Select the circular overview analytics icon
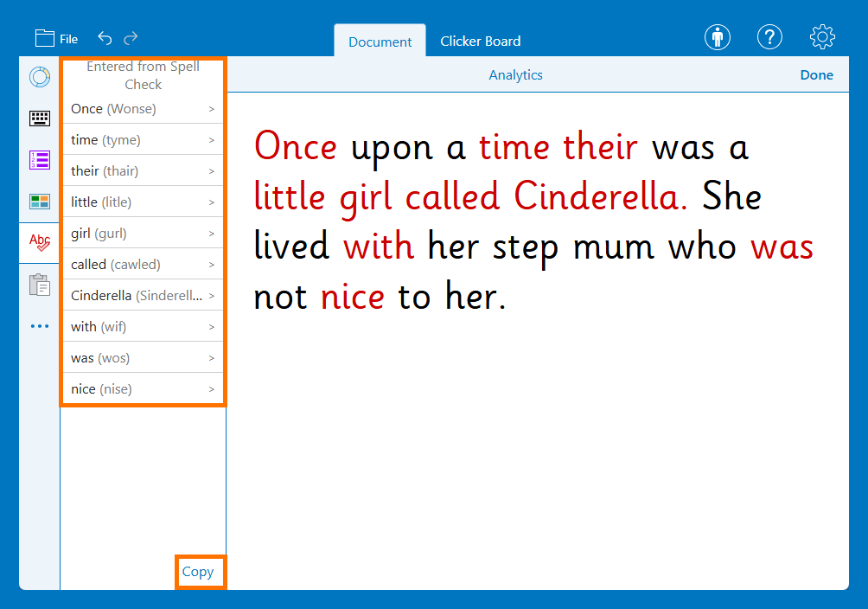 [40, 77]
